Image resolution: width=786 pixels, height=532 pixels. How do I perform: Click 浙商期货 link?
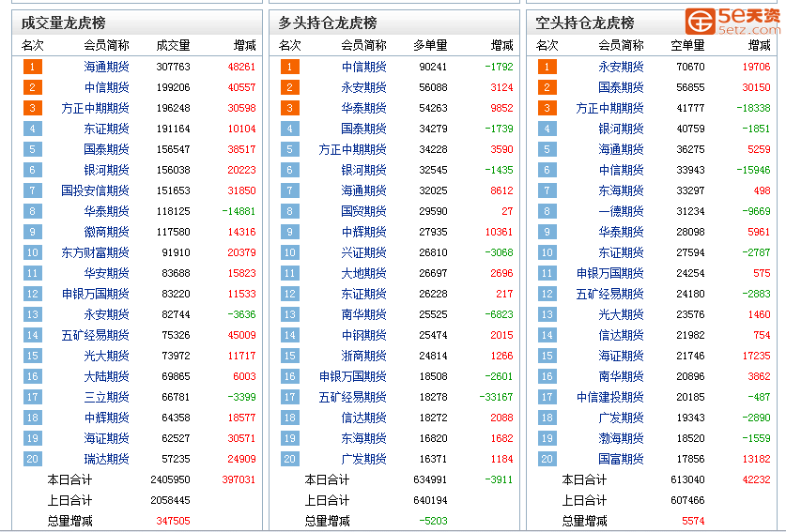coord(364,356)
